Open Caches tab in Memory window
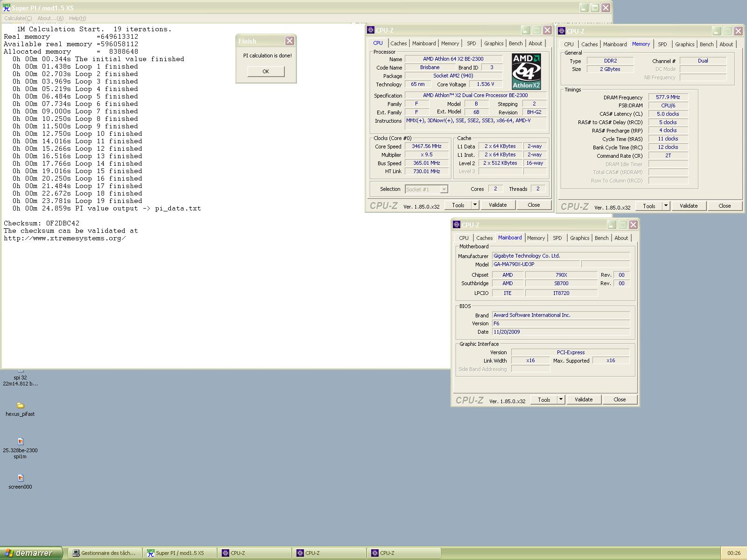The image size is (747, 560). pyautogui.click(x=589, y=44)
